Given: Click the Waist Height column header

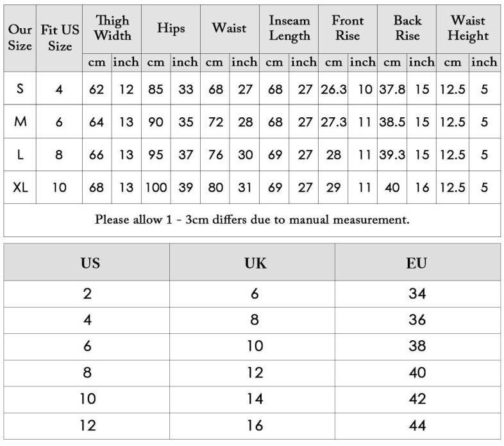Looking at the screenshot, I should (x=468, y=29).
